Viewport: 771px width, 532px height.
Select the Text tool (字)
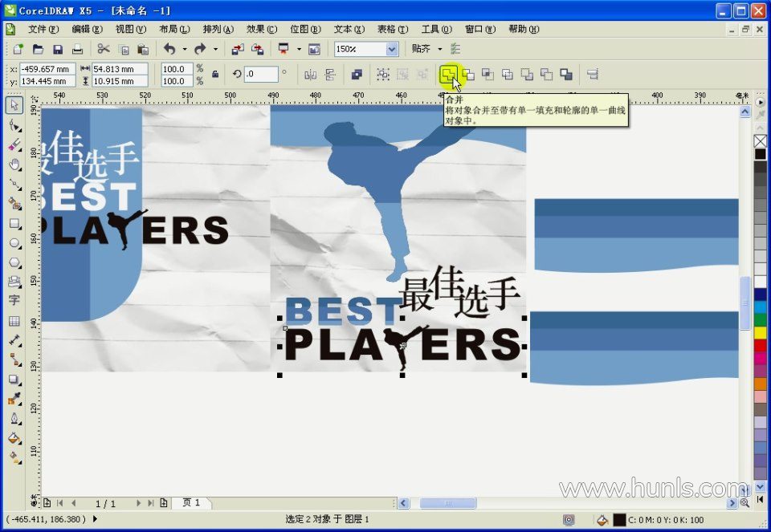pyautogui.click(x=14, y=300)
